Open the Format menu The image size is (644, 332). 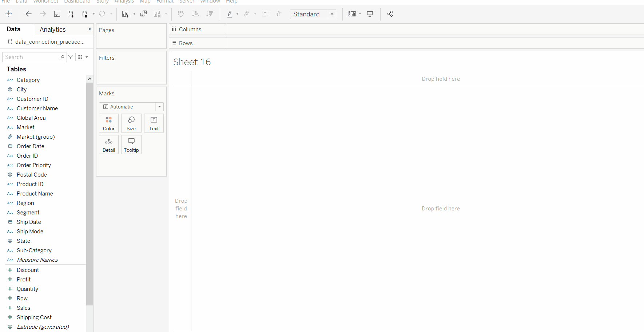(x=165, y=1)
